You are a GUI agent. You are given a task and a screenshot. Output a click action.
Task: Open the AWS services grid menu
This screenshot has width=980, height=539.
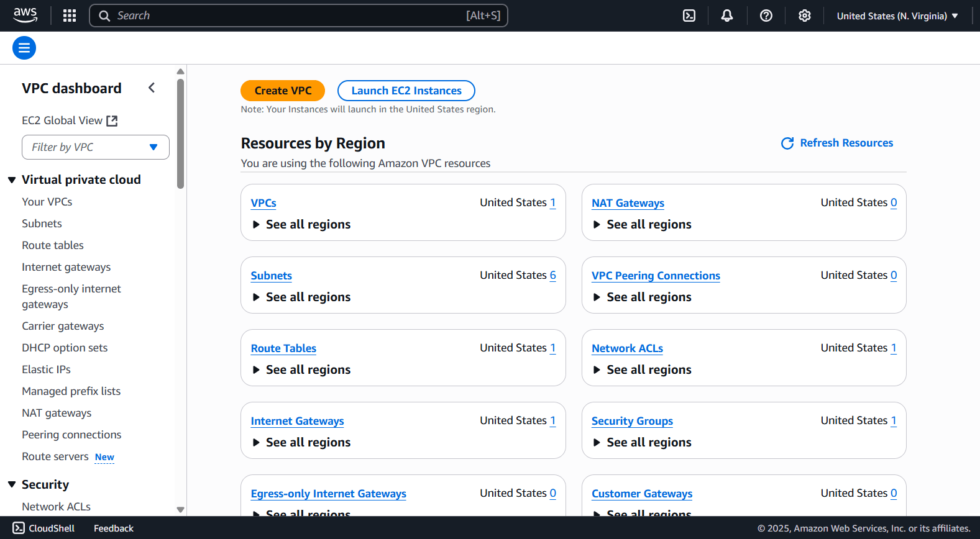pos(70,16)
